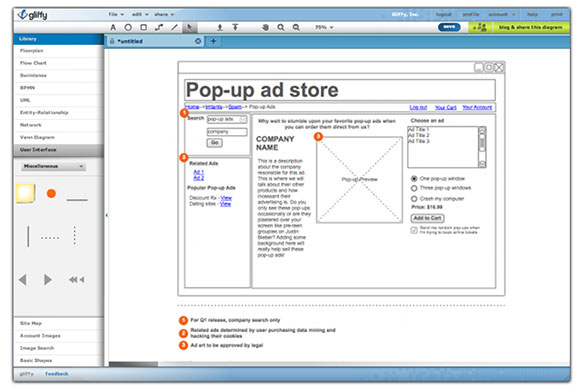This screenshot has width=580, height=390.
Task: Click the blue save button
Action: coord(449,27)
